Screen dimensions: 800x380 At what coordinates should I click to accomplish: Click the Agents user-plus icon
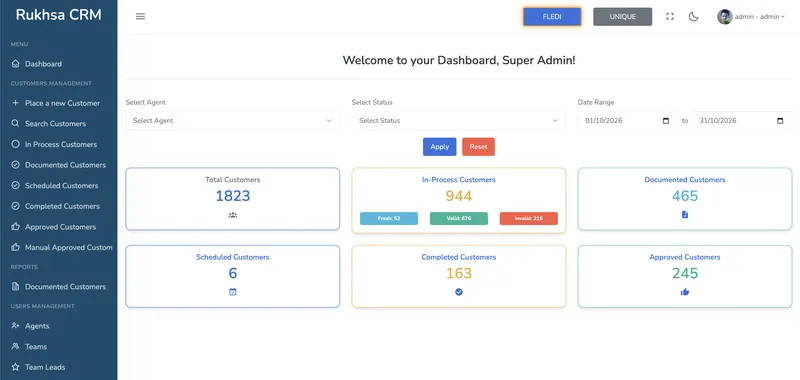[15, 325]
